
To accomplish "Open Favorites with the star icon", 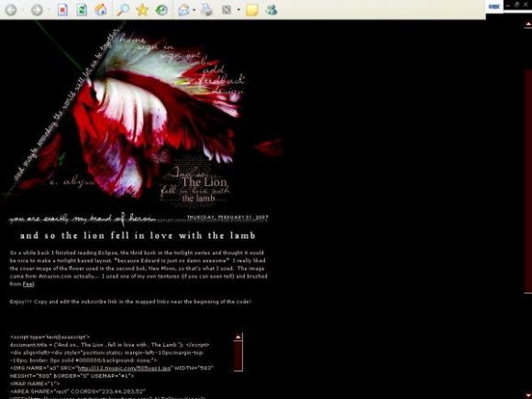I will [x=142, y=10].
